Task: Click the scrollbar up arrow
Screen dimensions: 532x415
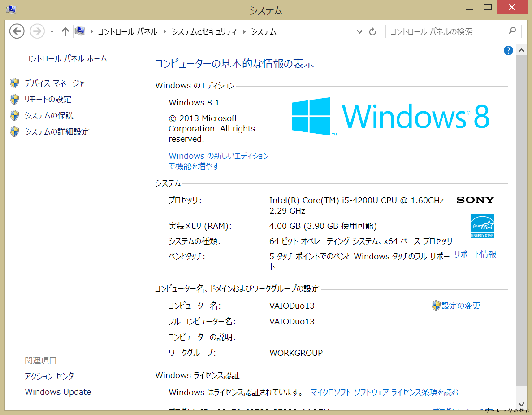Action: (x=522, y=50)
